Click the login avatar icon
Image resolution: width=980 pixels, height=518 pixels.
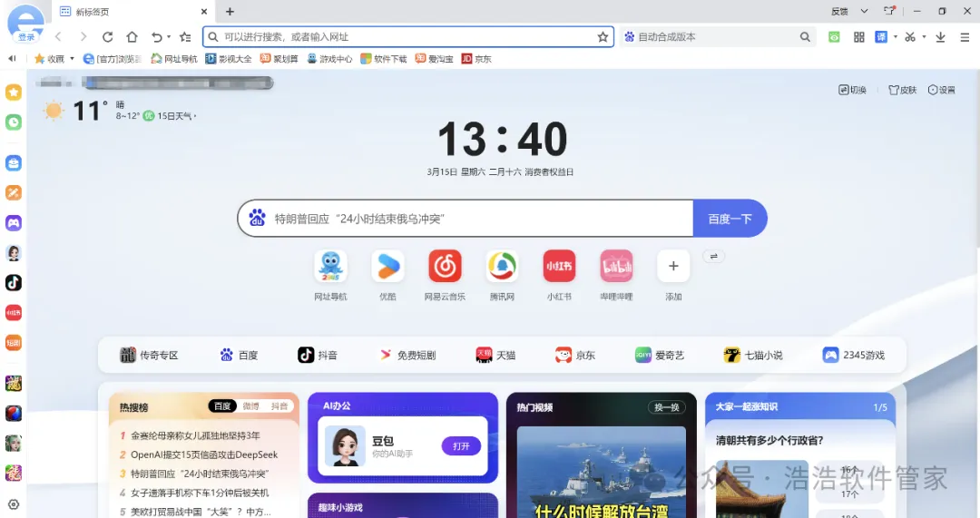(25, 23)
